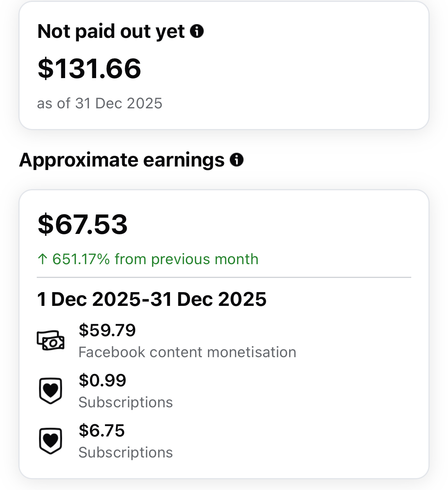
Task: Tap the heart badge icon beside $6.75
Action: [51, 441]
